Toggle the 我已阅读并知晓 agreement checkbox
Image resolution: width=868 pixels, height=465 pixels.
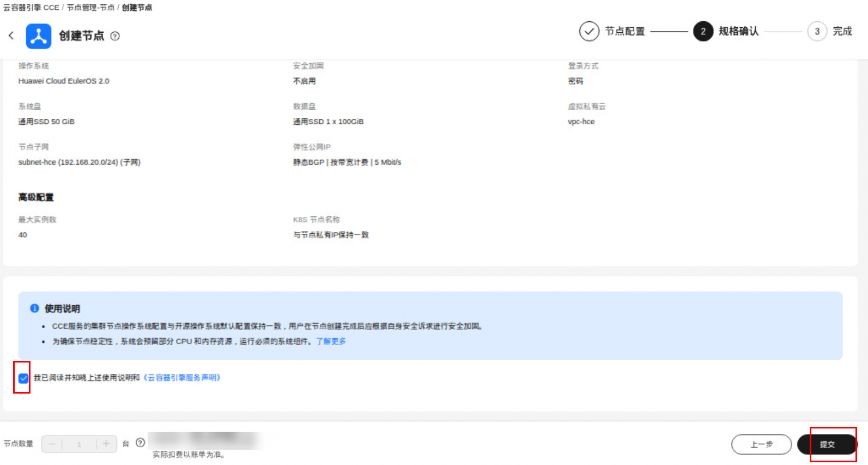click(x=23, y=378)
